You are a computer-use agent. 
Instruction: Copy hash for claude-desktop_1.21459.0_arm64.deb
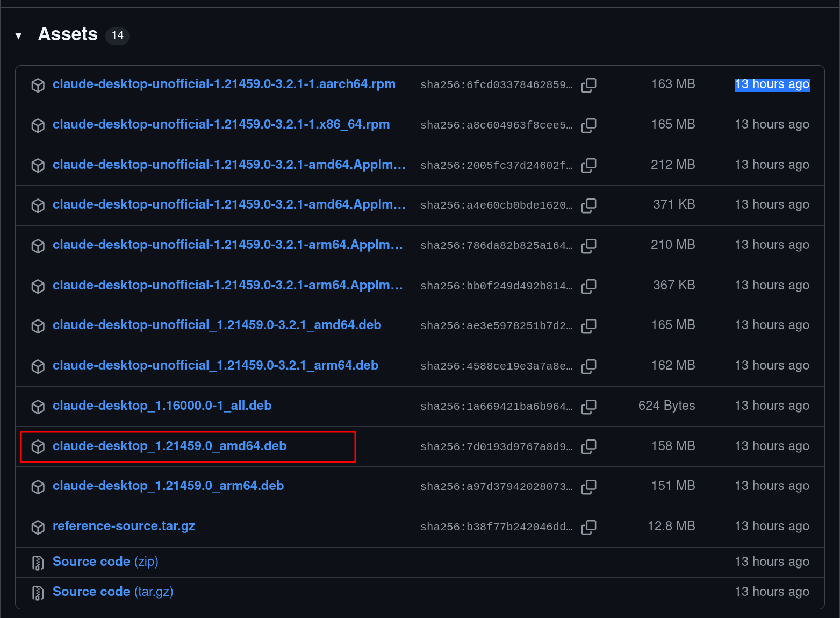point(589,487)
